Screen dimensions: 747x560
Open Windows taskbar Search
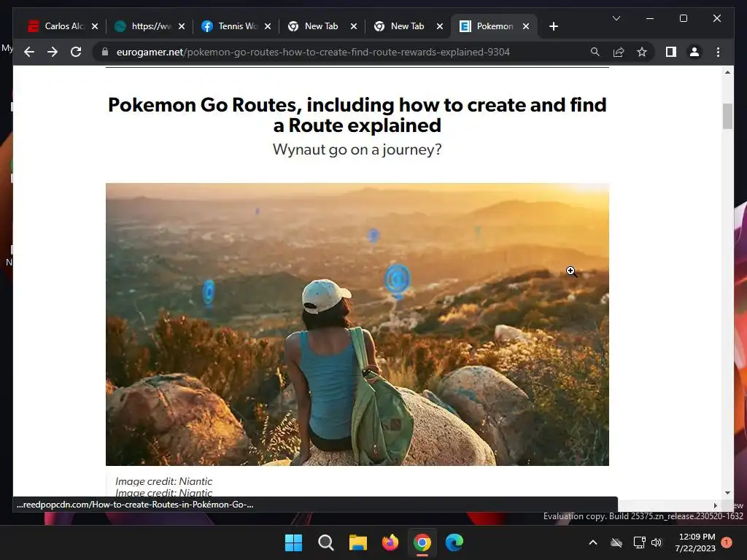tap(326, 542)
